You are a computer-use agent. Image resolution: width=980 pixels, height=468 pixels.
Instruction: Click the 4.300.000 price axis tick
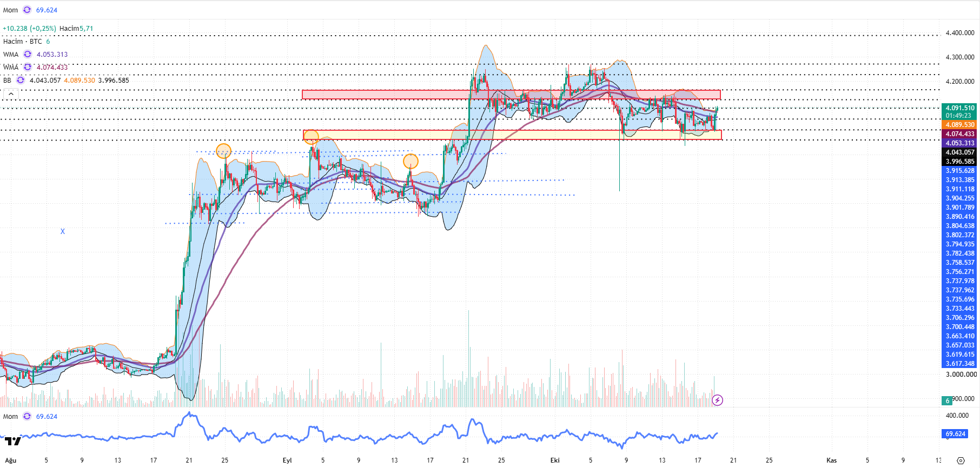(x=960, y=57)
